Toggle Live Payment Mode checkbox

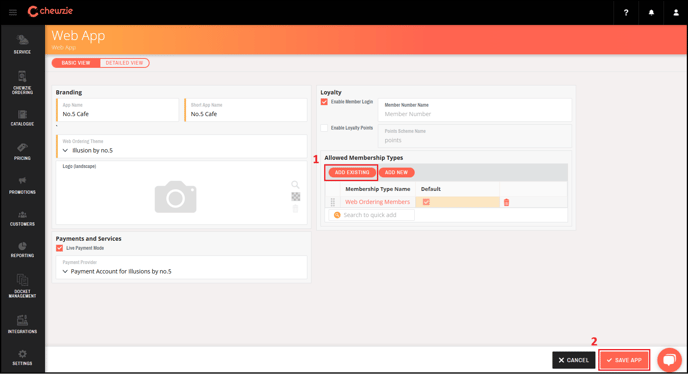tap(59, 248)
